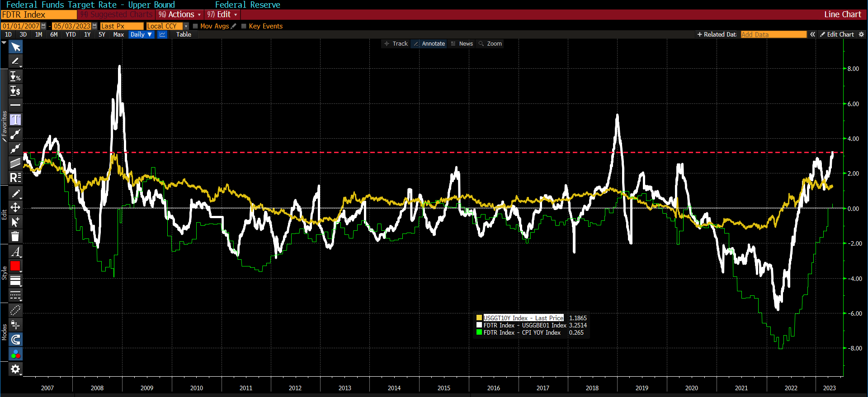Click the pencil icon beside Mov Avgs
The height and width of the screenshot is (397, 868).
233,26
